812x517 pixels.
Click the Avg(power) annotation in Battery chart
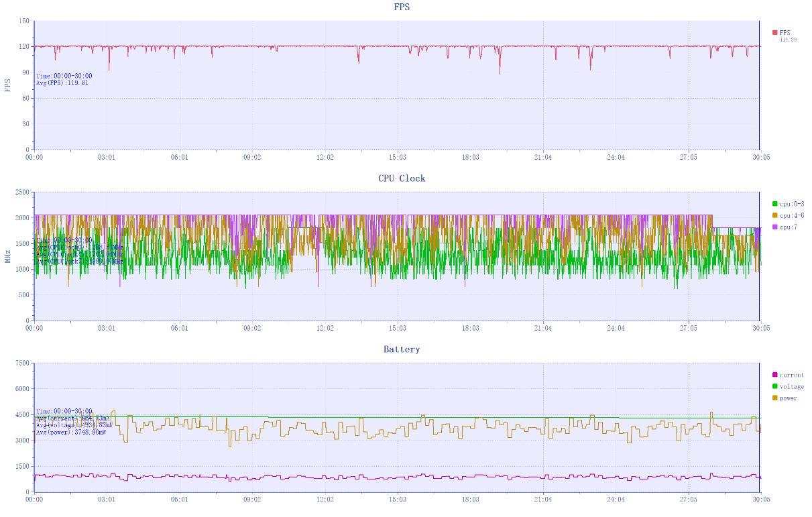click(x=71, y=433)
